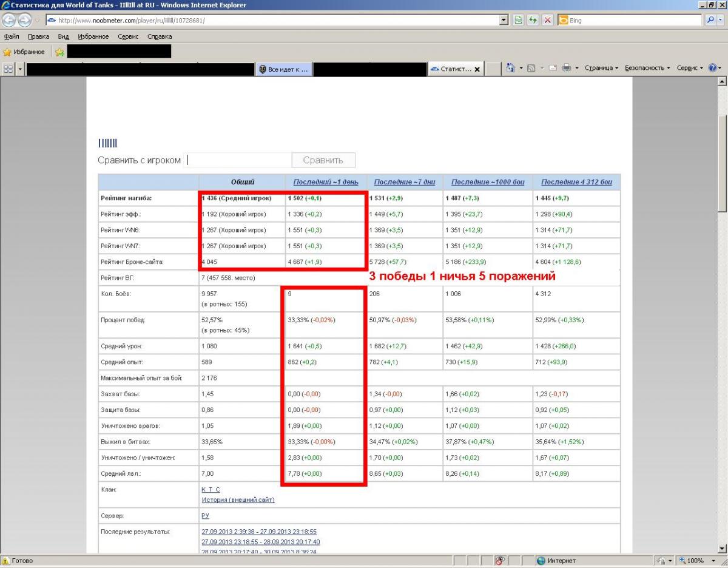The width and height of the screenshot is (728, 568).
Task: Go back with the browser back arrow
Action: point(8,20)
